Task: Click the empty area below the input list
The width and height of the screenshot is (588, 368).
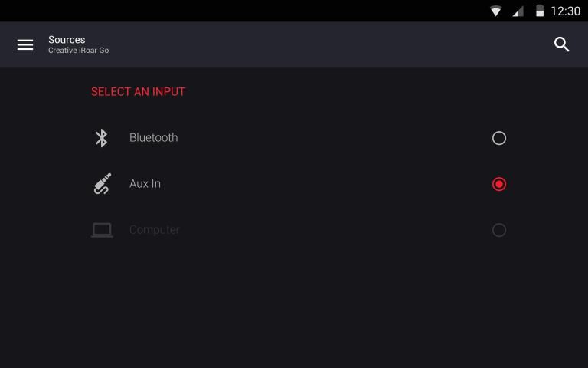Action: tap(294, 307)
